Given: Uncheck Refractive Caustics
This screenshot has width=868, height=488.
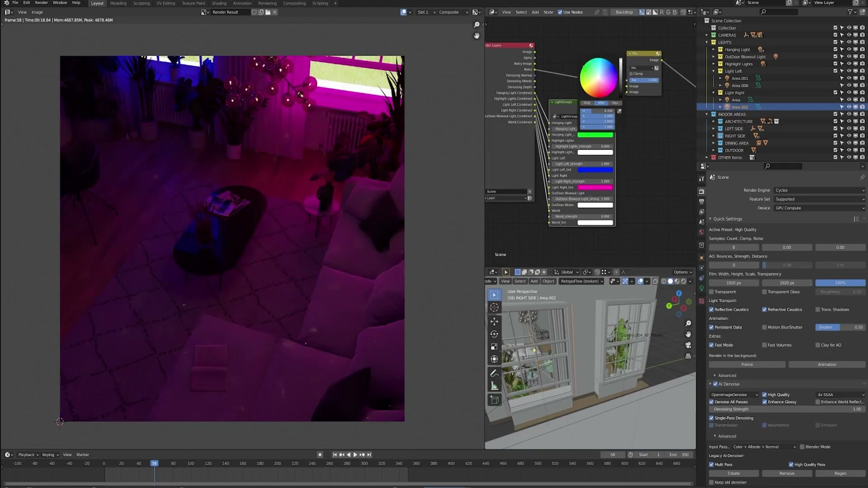Looking at the screenshot, I should point(764,310).
